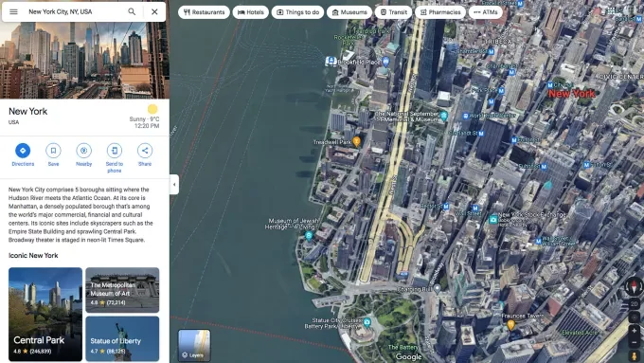
Task: Collapse the side panel arrow
Action: [x=174, y=185]
